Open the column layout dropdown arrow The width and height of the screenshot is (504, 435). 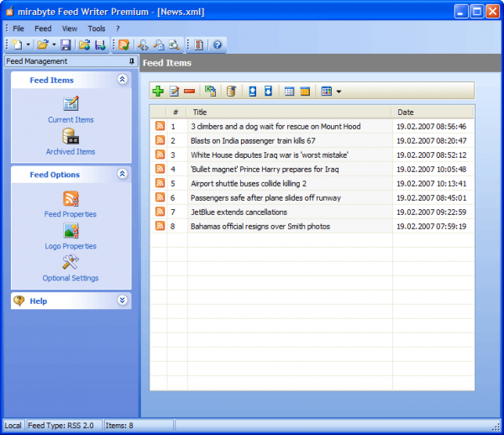[x=339, y=92]
